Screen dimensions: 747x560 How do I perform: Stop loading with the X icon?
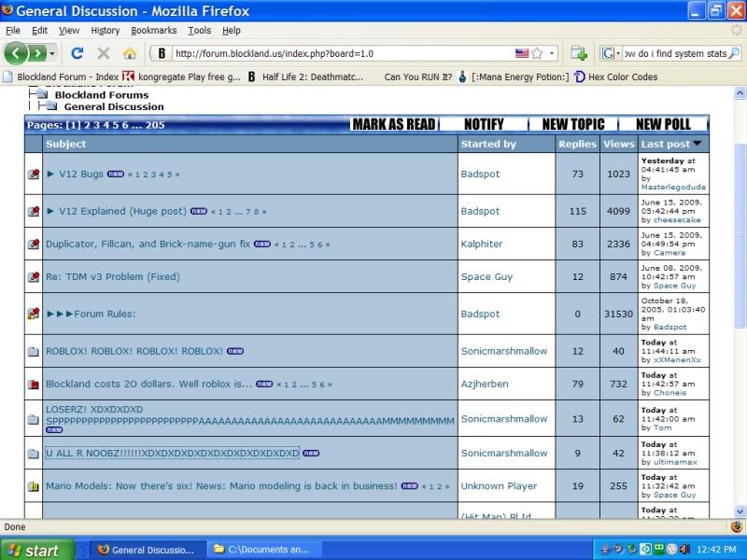[103, 53]
